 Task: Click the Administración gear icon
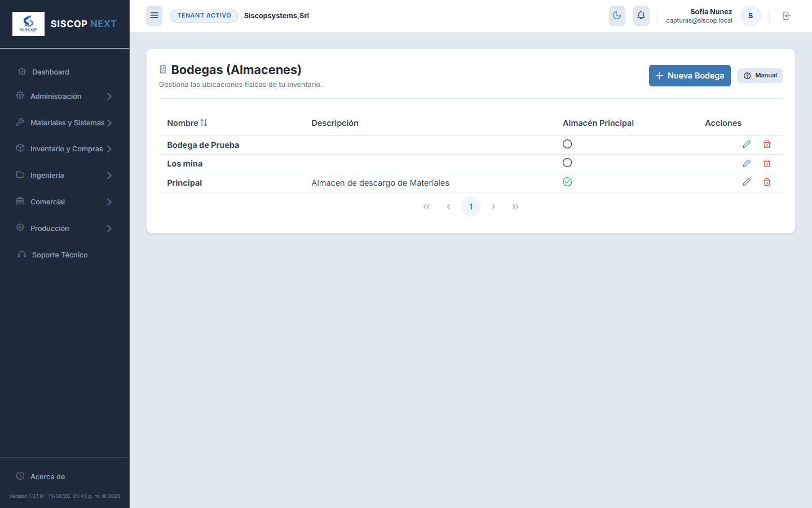pyautogui.click(x=20, y=95)
